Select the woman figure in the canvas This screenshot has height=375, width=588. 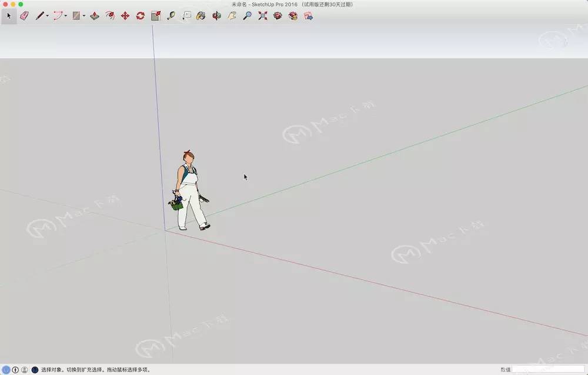click(x=189, y=191)
